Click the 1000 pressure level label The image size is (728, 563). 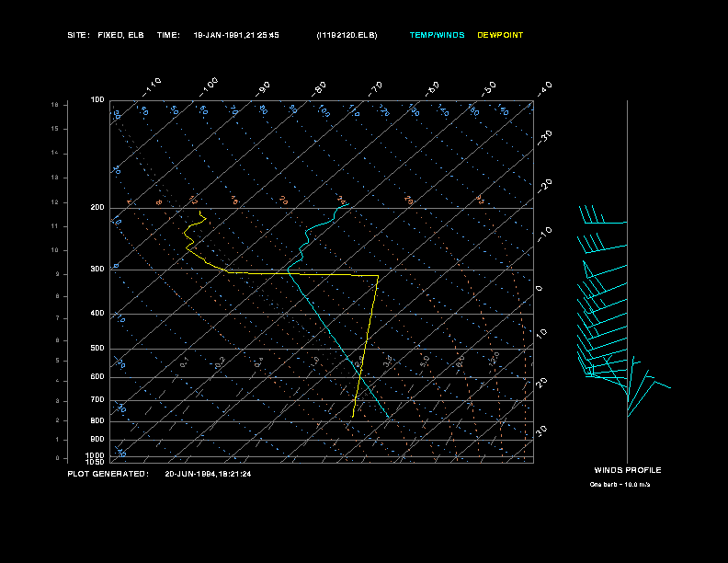96,455
